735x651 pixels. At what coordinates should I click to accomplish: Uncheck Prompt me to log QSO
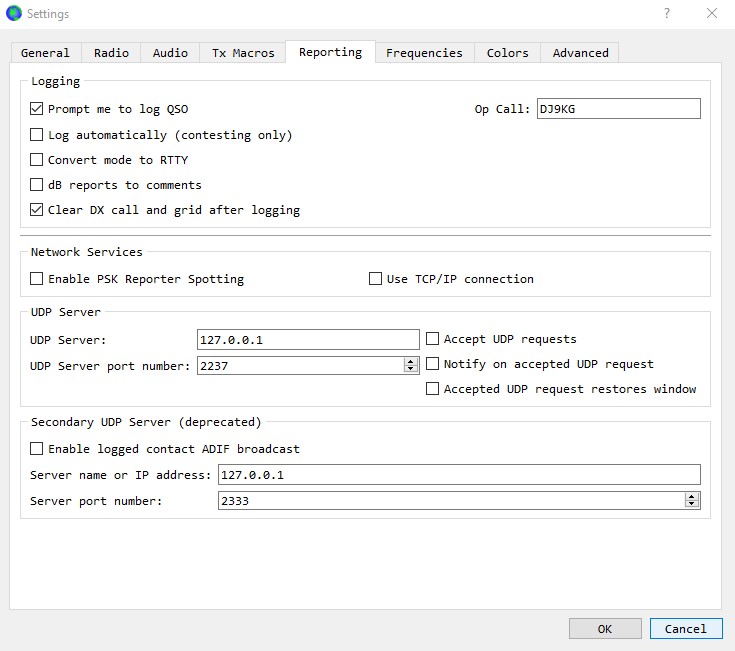(x=37, y=109)
